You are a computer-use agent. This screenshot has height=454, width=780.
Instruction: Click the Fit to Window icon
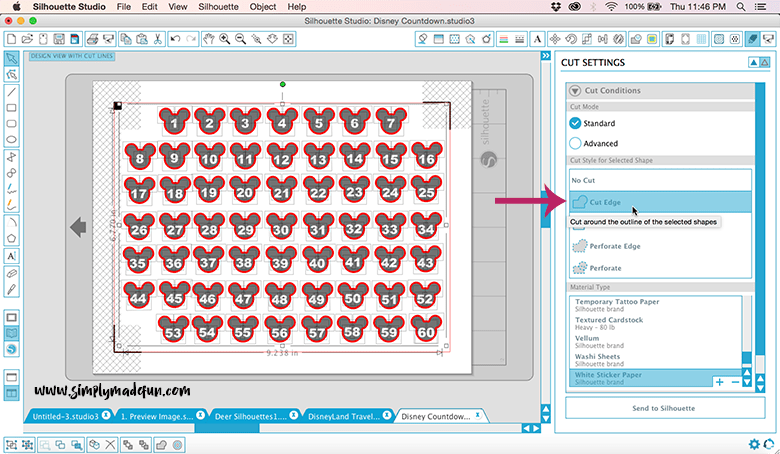coord(288,39)
